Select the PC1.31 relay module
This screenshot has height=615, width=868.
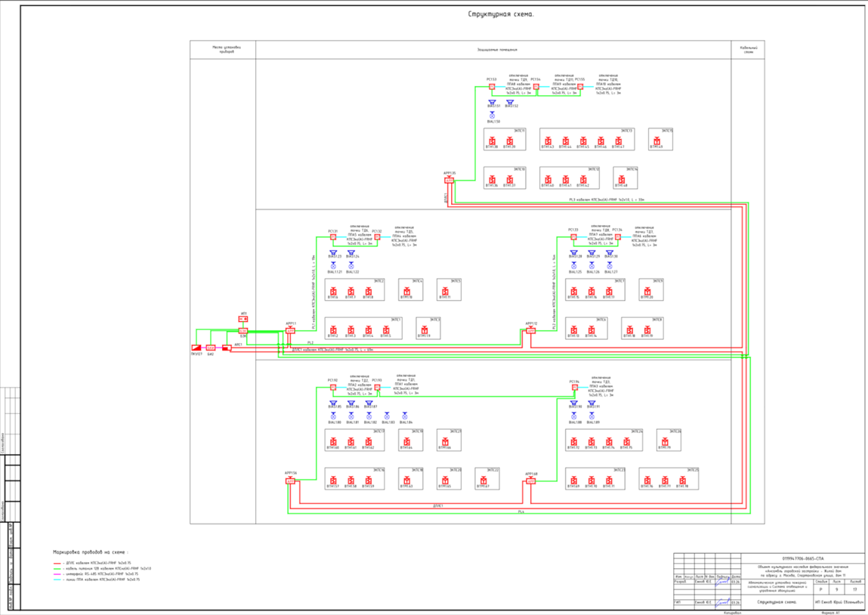(332, 237)
